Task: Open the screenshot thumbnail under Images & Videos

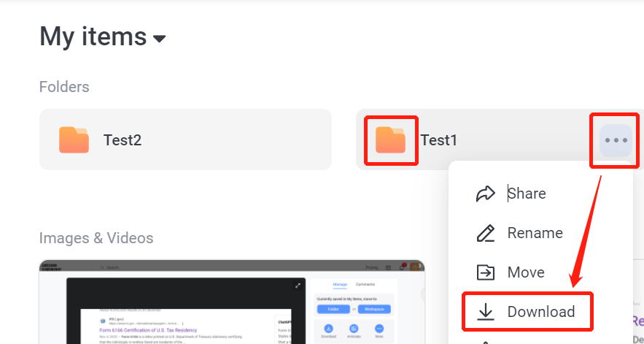Action: coord(232,302)
